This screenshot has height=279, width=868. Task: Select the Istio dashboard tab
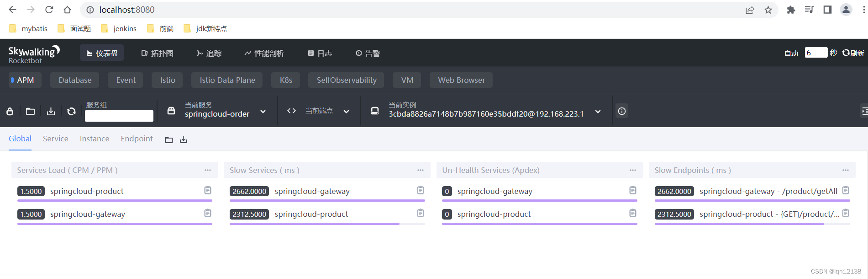click(168, 80)
